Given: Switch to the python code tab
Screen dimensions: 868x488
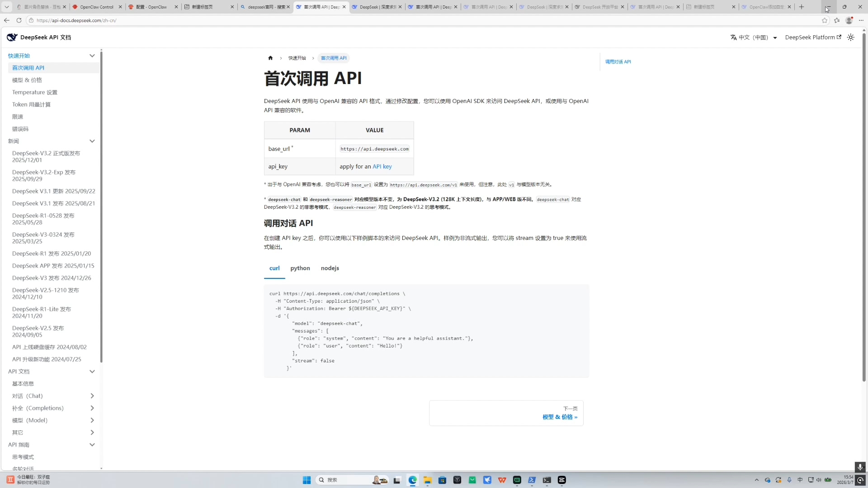Looking at the screenshot, I should tap(300, 268).
